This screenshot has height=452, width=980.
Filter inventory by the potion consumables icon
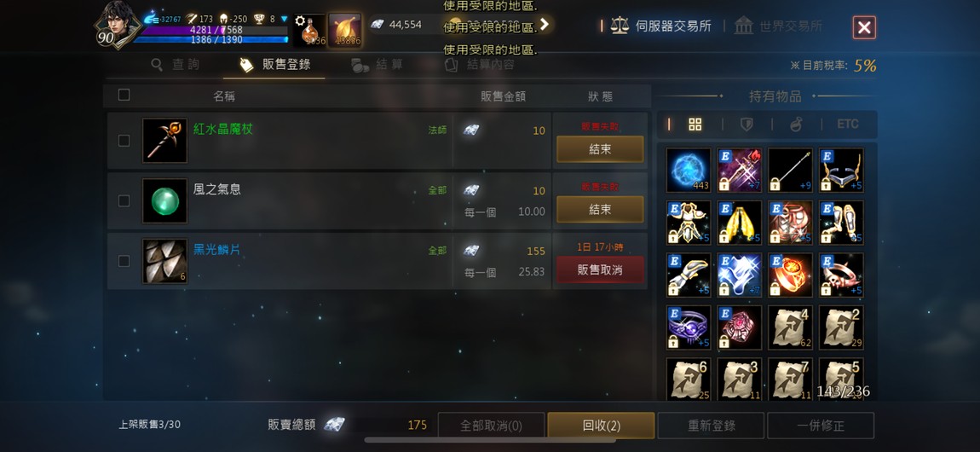pos(796,125)
